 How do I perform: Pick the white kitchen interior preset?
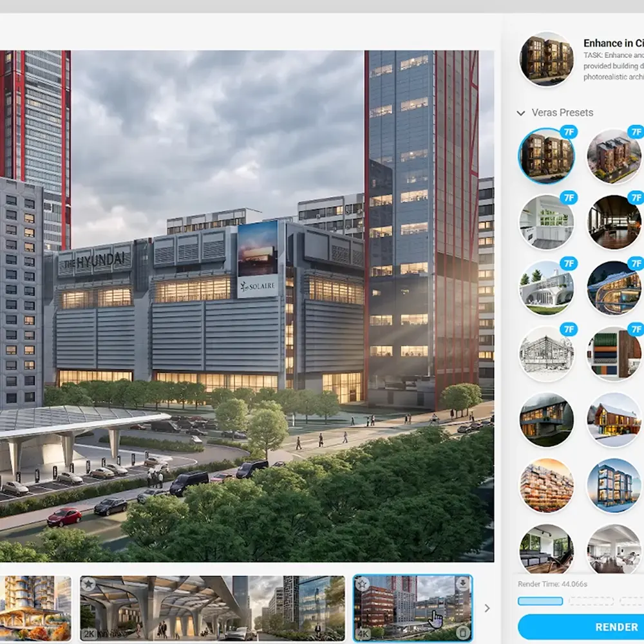coord(546,222)
